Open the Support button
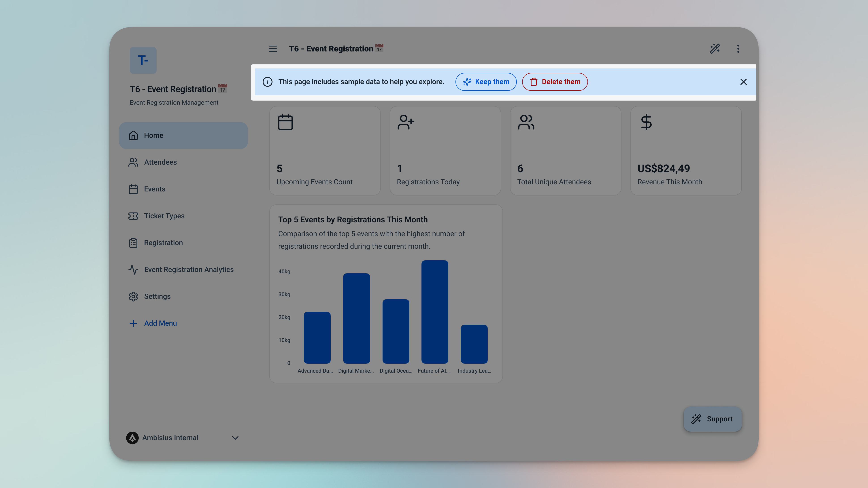The width and height of the screenshot is (868, 488). [712, 419]
